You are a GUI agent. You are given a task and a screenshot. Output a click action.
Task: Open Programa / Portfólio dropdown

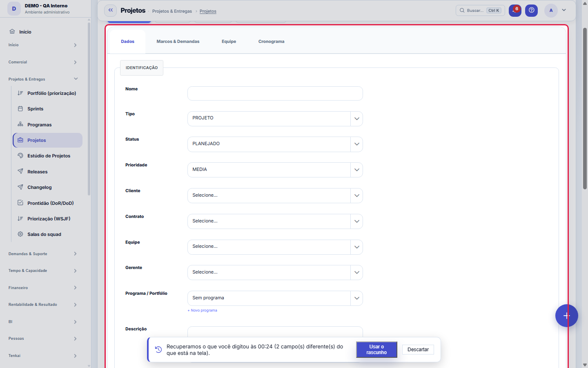(x=275, y=298)
